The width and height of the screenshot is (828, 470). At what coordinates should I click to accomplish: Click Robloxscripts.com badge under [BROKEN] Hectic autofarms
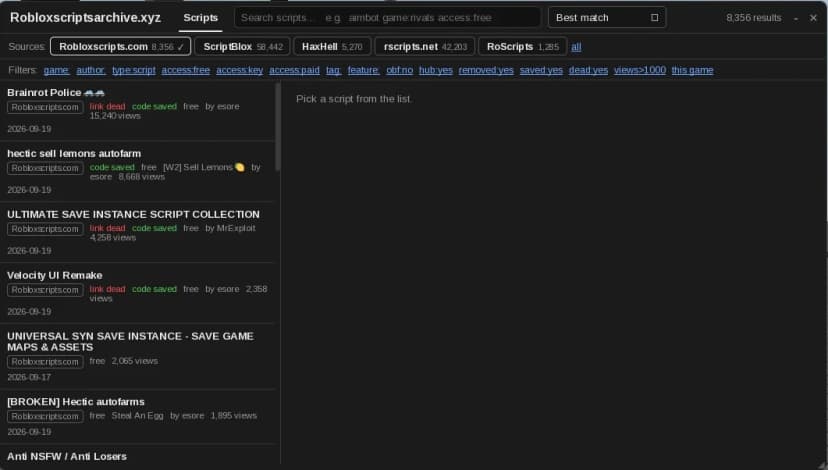pyautogui.click(x=45, y=416)
